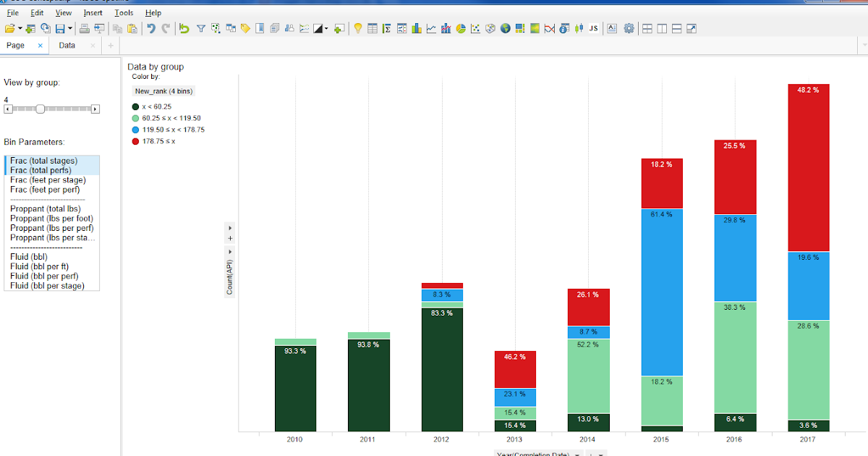Viewport: 868px width, 456px height.
Task: Insert a JavaScript (JS) visualization
Action: (x=592, y=29)
